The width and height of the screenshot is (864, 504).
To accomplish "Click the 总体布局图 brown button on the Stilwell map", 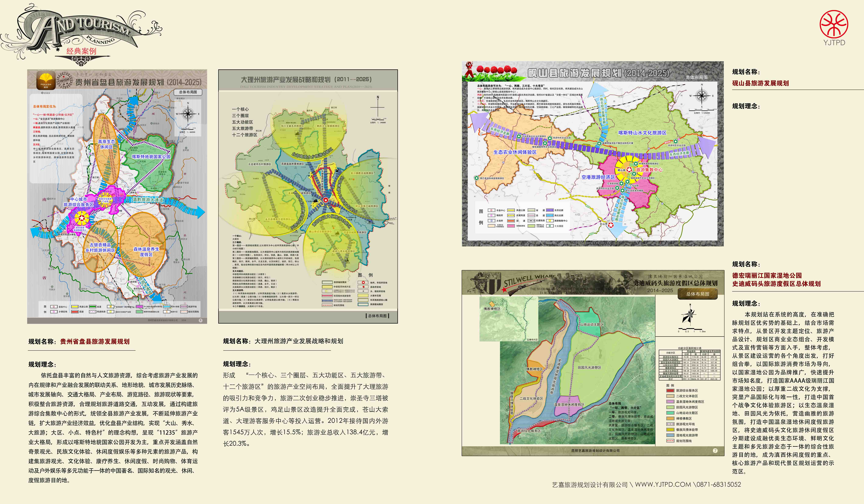I will (697, 294).
